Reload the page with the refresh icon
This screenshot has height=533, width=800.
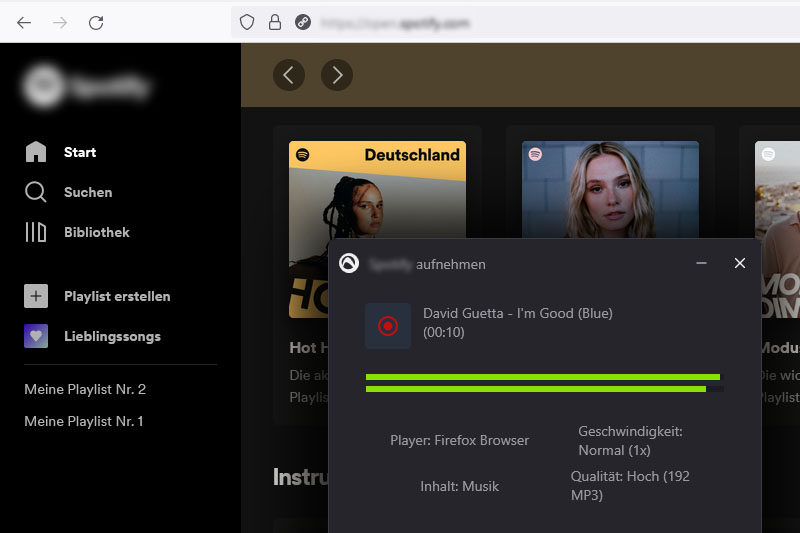coord(96,22)
